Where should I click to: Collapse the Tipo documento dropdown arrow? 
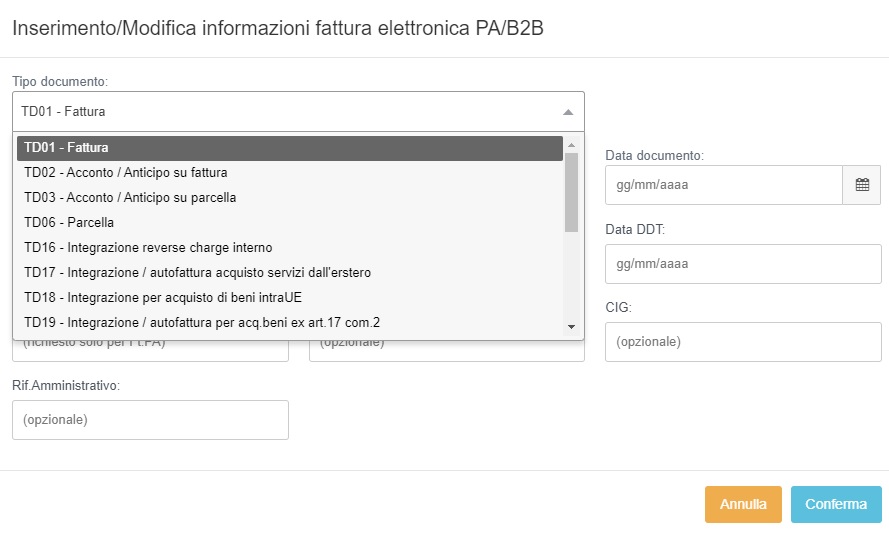click(x=568, y=112)
